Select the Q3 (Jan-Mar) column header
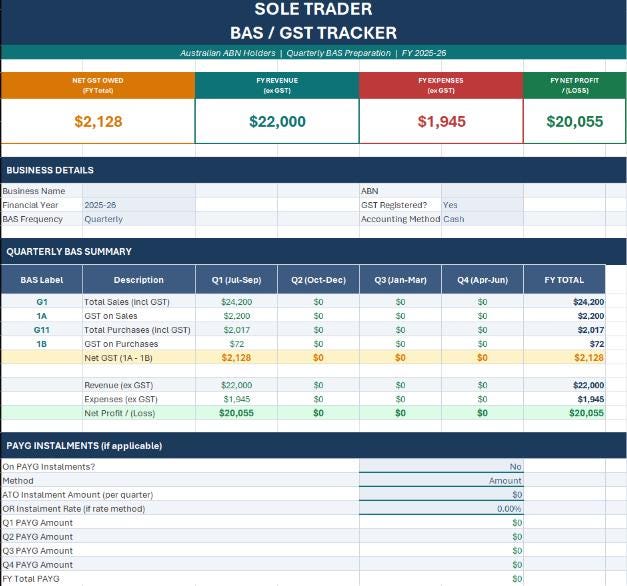The height and width of the screenshot is (586, 627). pos(400,280)
